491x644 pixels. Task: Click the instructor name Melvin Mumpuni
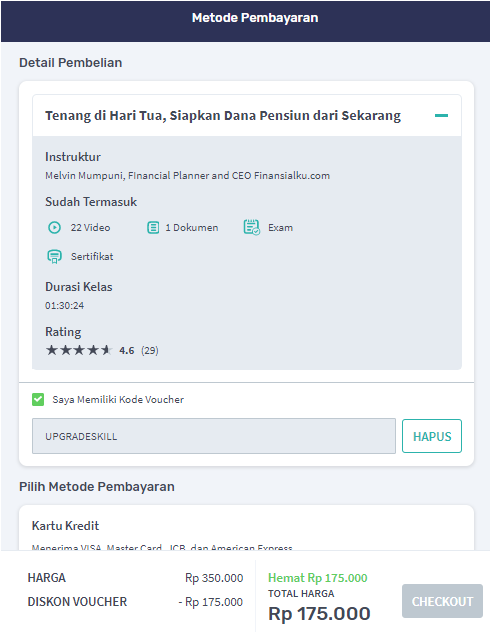(84, 176)
